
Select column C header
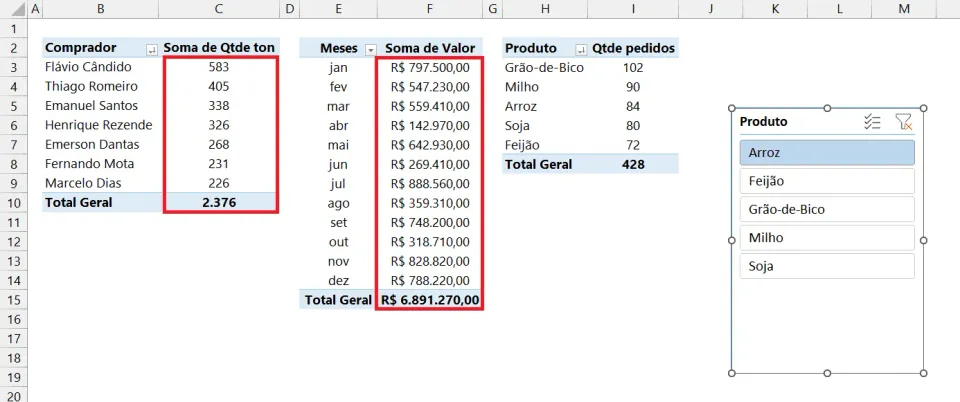(x=219, y=9)
